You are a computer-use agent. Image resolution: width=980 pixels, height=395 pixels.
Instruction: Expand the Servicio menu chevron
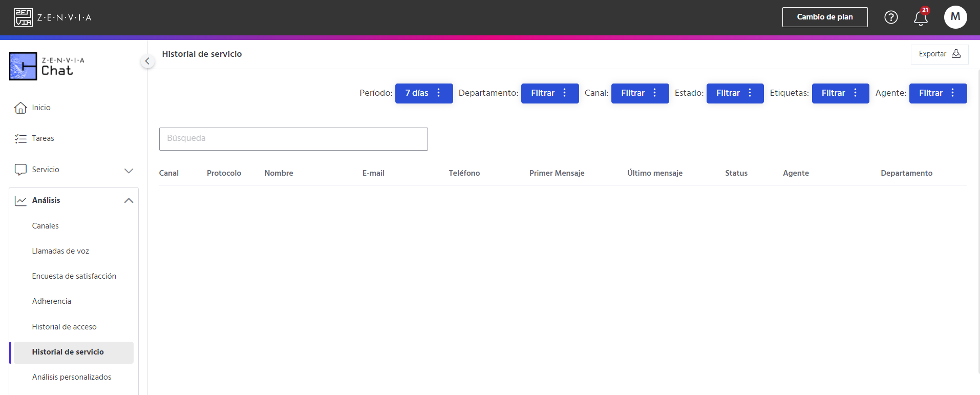click(129, 170)
